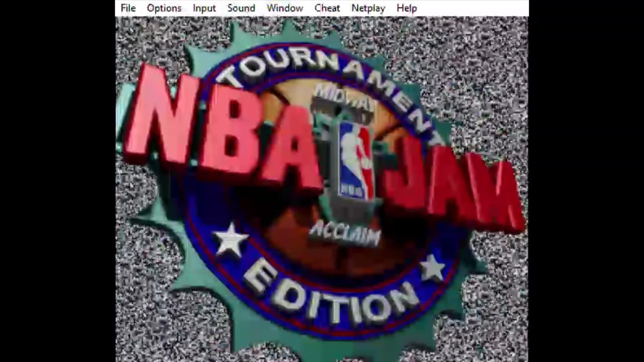Viewport: 644px width, 362px height.
Task: Open the Cheat menu
Action: pyautogui.click(x=327, y=8)
